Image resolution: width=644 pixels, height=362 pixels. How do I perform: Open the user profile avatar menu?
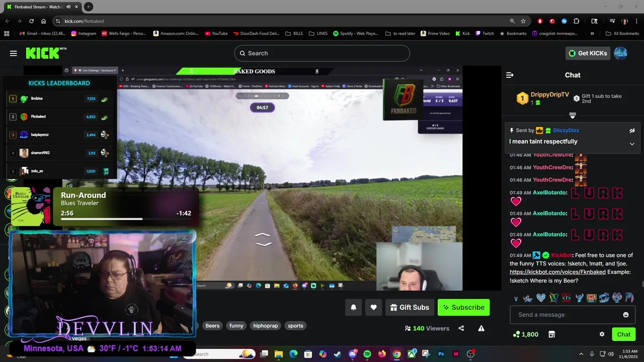tap(620, 53)
